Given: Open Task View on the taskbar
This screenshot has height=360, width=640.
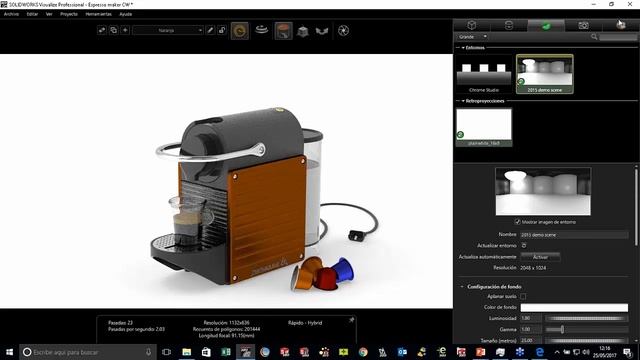Looking at the screenshot, I should [x=167, y=352].
